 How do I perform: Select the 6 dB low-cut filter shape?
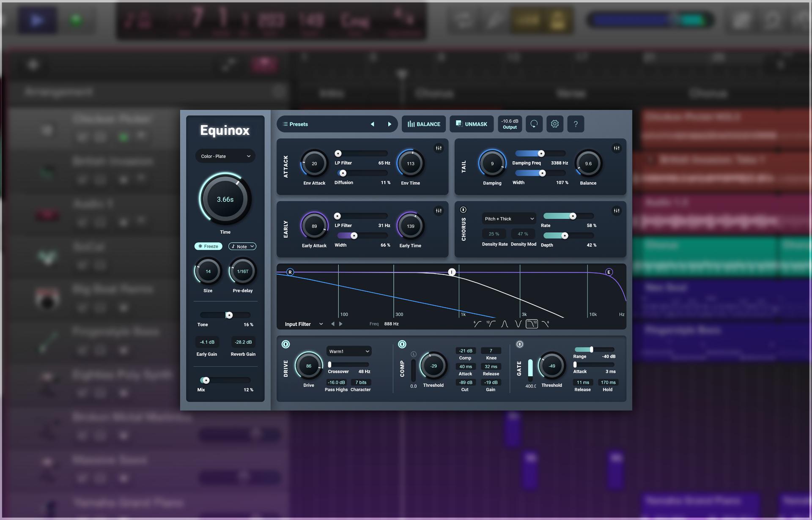coord(477,324)
